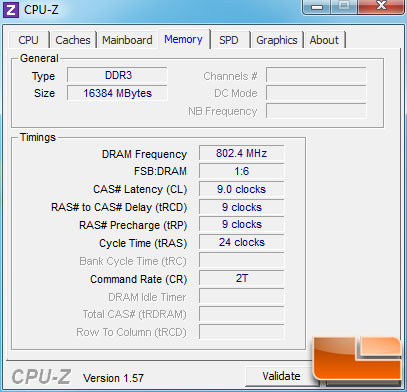Screen dimensions: 407x392
Task: Click the empty Row To Column field
Action: coord(241,332)
